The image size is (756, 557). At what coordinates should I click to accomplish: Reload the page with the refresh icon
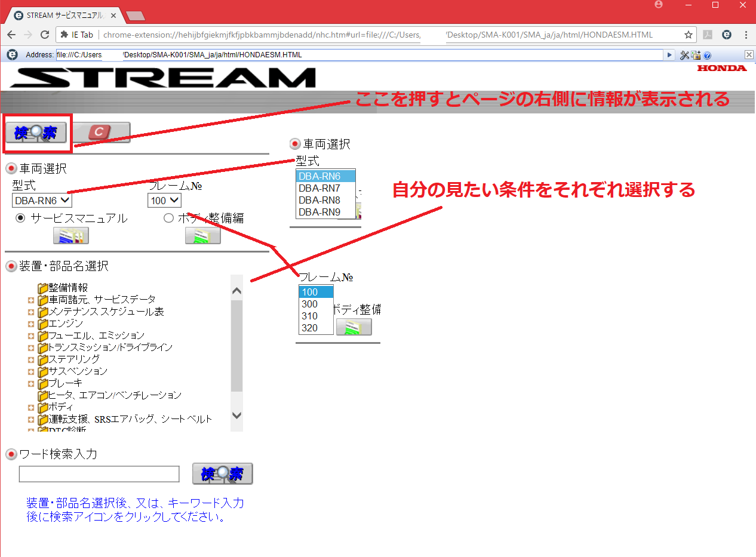click(x=45, y=35)
